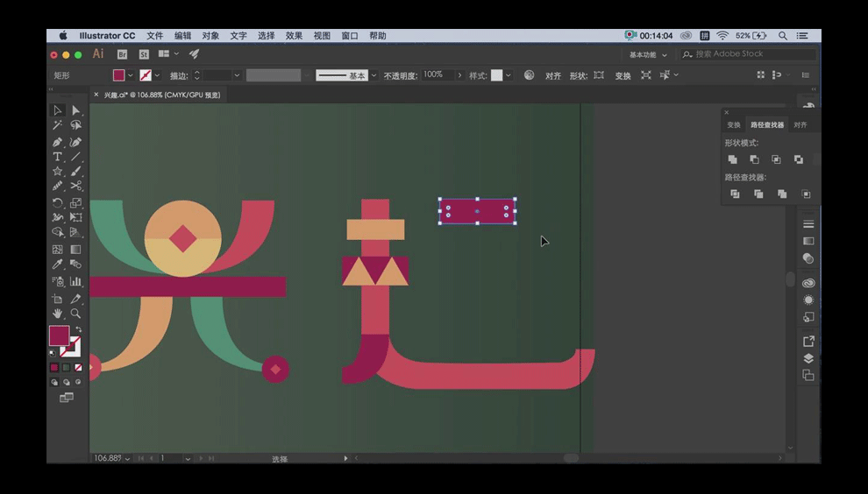Viewport: 868px width, 494px height.
Task: Expand the 基本 stroke style dropdown
Action: 374,75
